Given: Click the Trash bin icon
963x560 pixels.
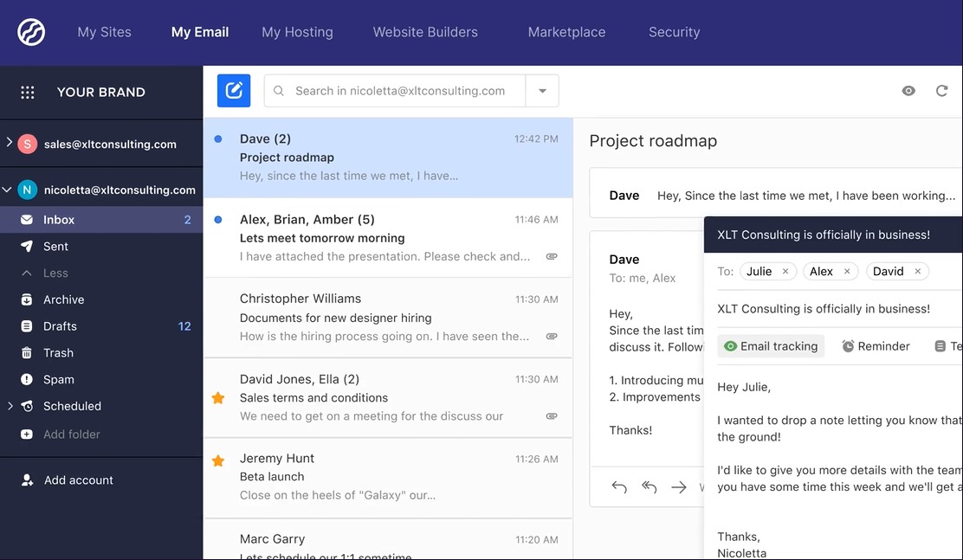Looking at the screenshot, I should (26, 353).
